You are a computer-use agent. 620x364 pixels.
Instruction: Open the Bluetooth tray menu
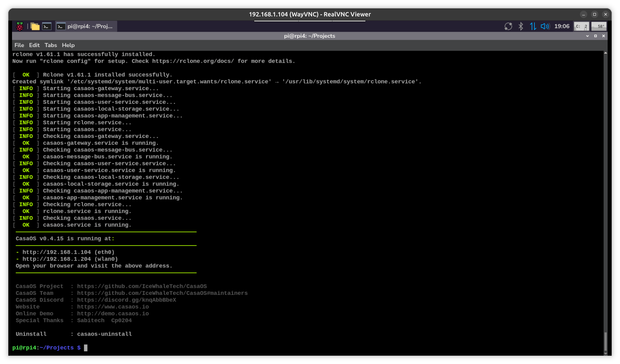tap(520, 26)
